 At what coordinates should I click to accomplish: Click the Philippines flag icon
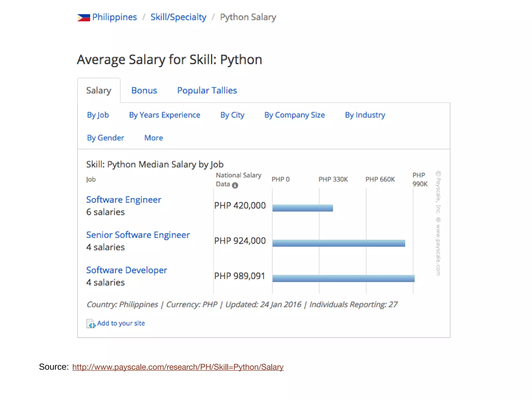84,17
